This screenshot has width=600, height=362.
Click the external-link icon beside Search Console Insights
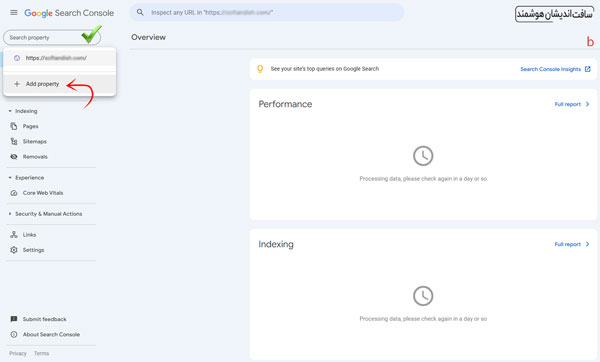pyautogui.click(x=588, y=69)
